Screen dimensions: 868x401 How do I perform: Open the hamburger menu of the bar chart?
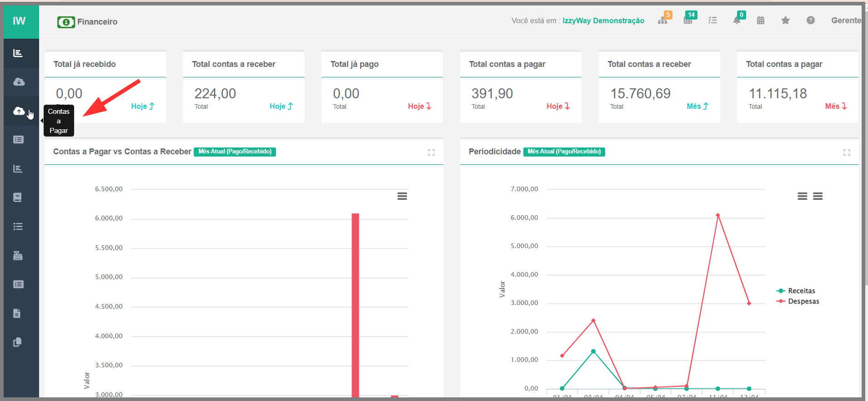coord(402,196)
